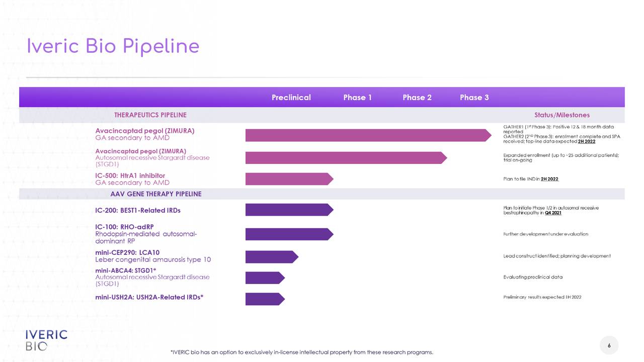This screenshot has width=644, height=362.
Task: Click the ZIMURA Stargardt disease progress bar
Action: 345,157
